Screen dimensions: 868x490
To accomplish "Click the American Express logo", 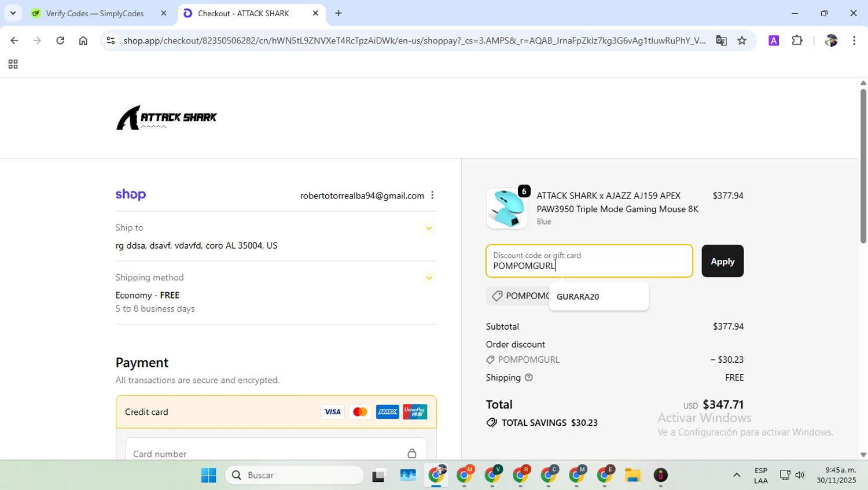I will (387, 412).
